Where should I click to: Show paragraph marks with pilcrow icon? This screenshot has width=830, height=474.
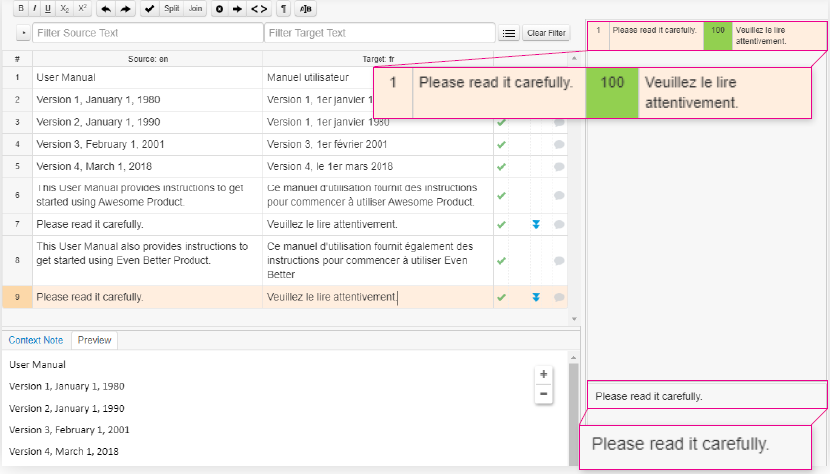[284, 8]
